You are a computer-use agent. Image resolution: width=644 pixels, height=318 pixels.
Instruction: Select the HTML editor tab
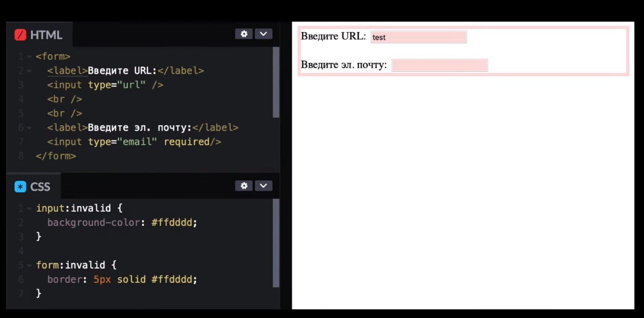39,35
